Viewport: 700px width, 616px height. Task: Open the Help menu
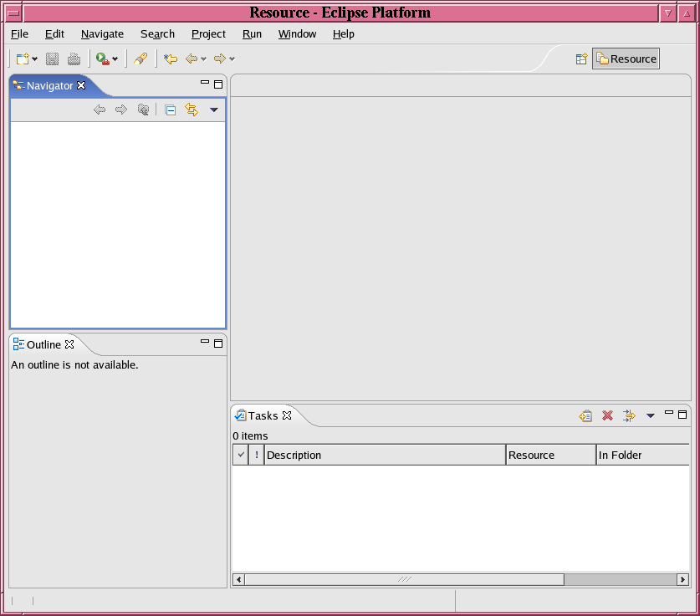[344, 34]
